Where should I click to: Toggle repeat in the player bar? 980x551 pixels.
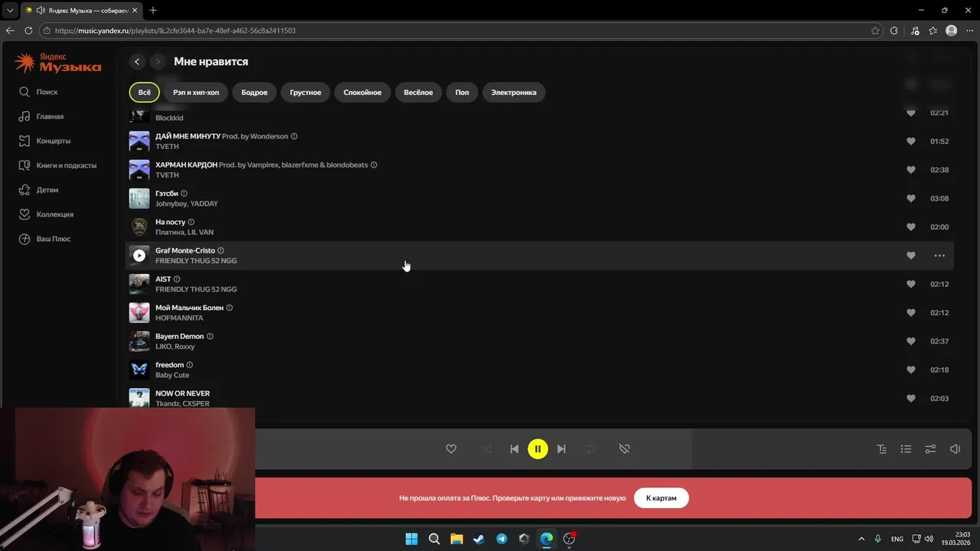(x=589, y=449)
